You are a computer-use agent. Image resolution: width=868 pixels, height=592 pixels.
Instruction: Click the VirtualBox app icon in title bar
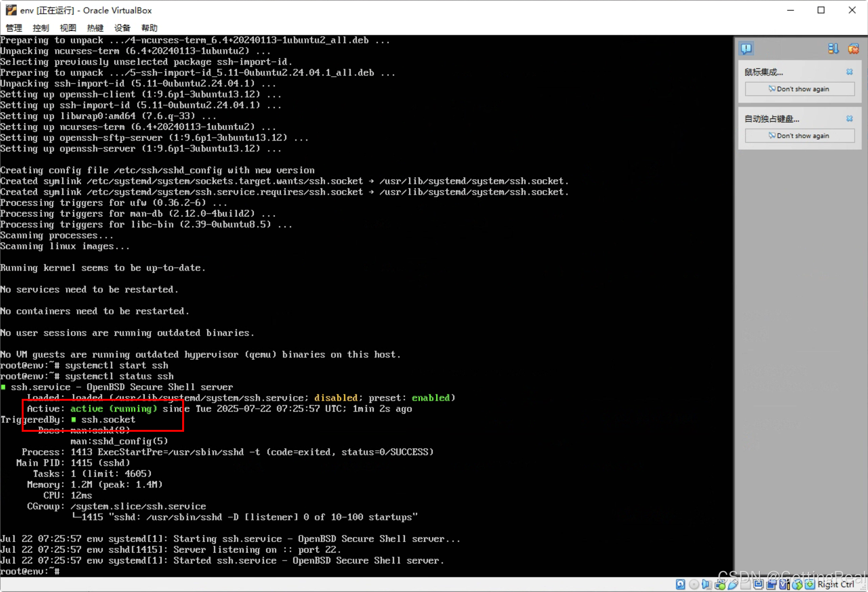pos(11,10)
